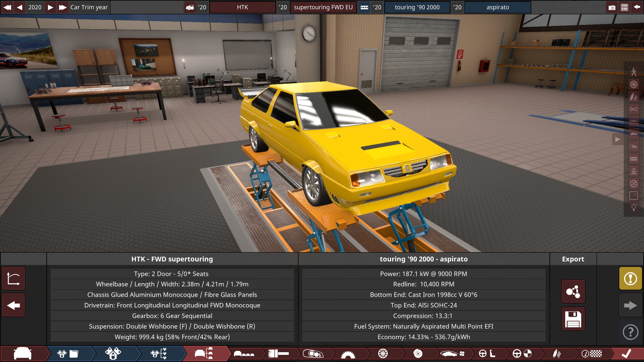Open the gearbox gear tab
The image size is (644, 362).
tap(348, 354)
